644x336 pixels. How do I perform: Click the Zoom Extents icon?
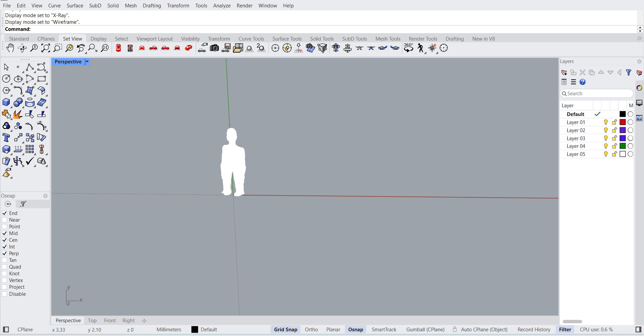pyautogui.click(x=46, y=48)
